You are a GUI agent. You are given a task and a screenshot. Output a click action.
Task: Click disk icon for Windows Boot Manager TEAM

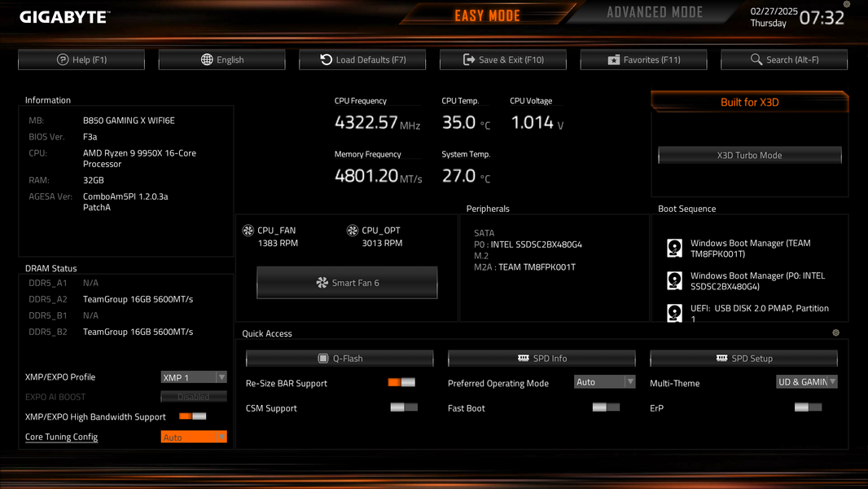(x=674, y=248)
